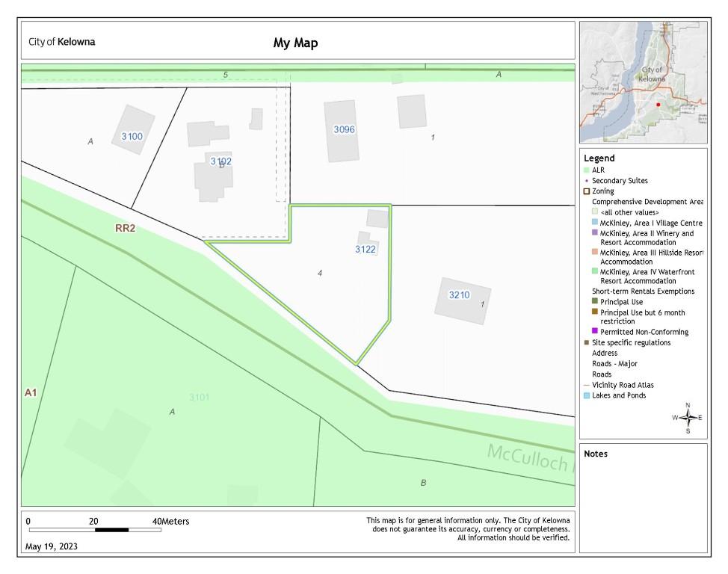Click the building footprint at address 3210
728x574 pixels.
463,300
